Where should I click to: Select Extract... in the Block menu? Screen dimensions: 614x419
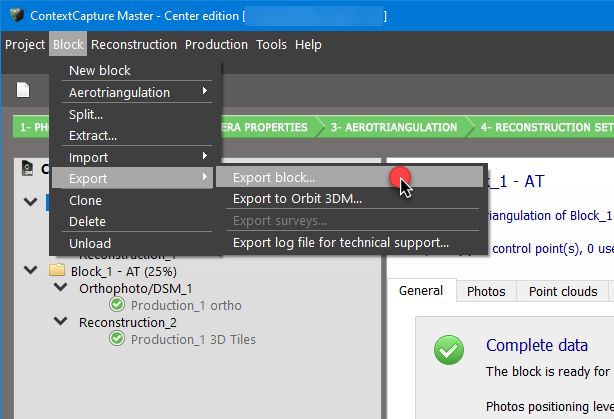(x=137, y=135)
